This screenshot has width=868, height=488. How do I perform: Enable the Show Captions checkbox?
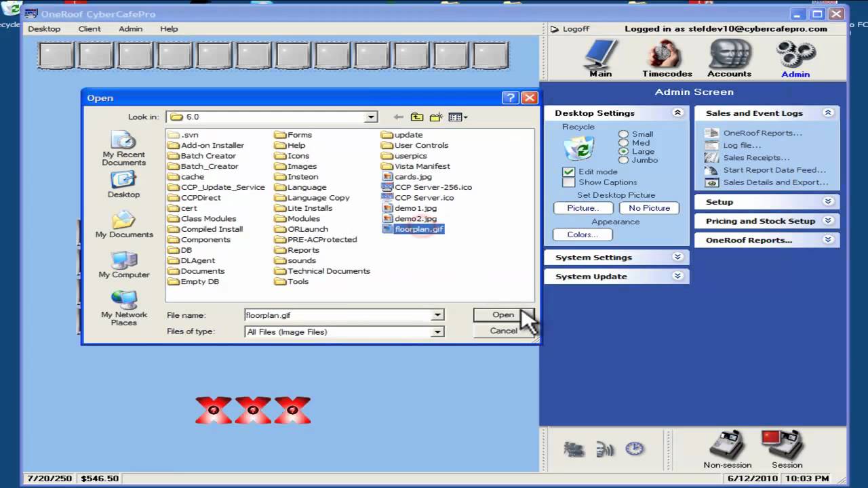click(x=568, y=182)
